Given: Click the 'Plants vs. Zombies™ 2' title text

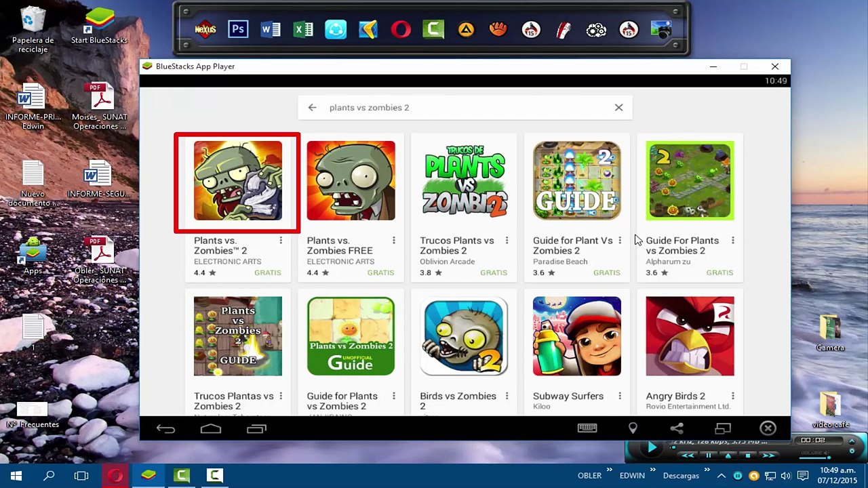Looking at the screenshot, I should (x=220, y=245).
